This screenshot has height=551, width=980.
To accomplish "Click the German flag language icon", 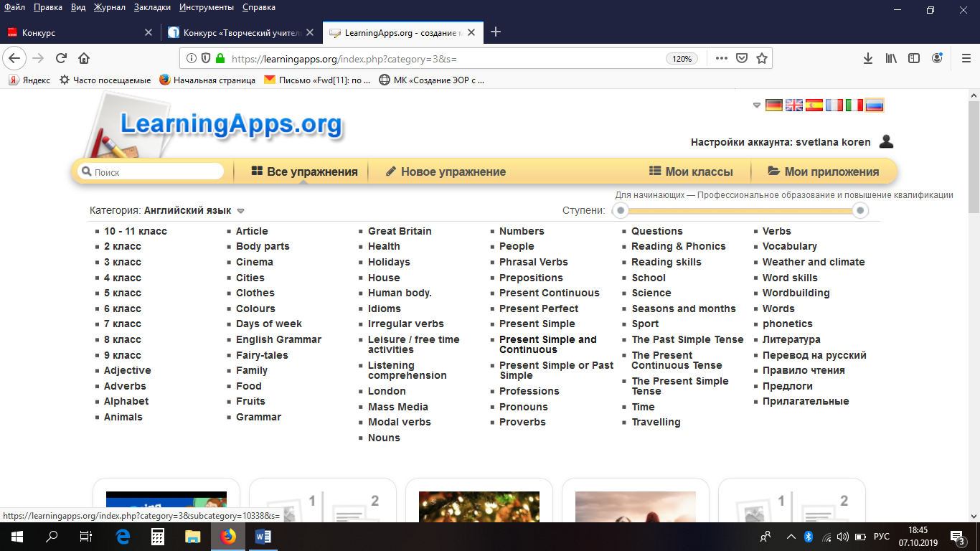I will point(773,105).
